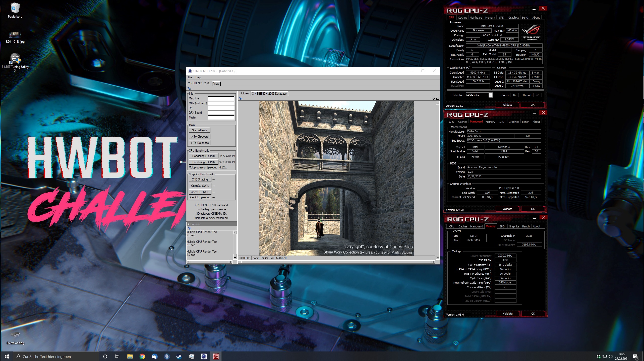Open Windows Start menu
Viewport: 644px width, 361px height.
click(7, 356)
